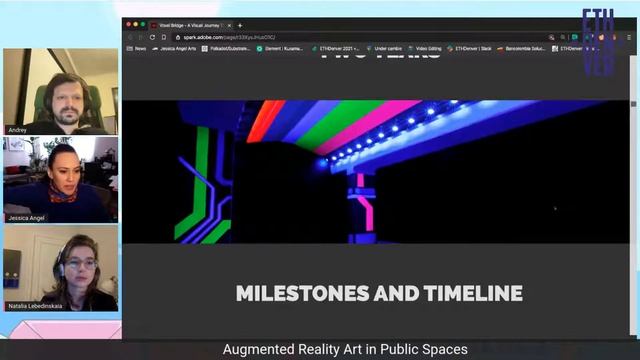Open the browser three-line menu
This screenshot has width=640, height=360.
[x=629, y=37]
